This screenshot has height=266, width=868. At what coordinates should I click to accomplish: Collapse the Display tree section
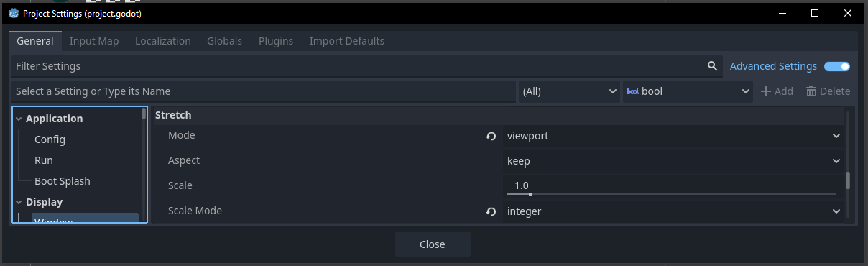tap(19, 203)
